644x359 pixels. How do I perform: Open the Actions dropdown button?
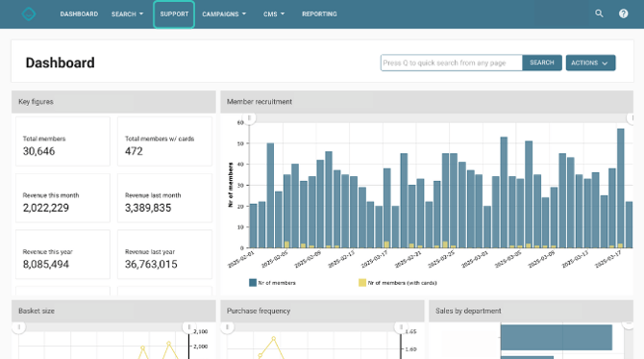pos(590,63)
